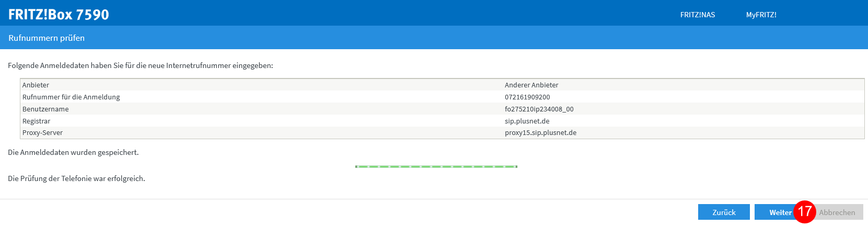This screenshot has width=868, height=225.
Task: Click the green telephony check progress bar
Action: tap(436, 166)
